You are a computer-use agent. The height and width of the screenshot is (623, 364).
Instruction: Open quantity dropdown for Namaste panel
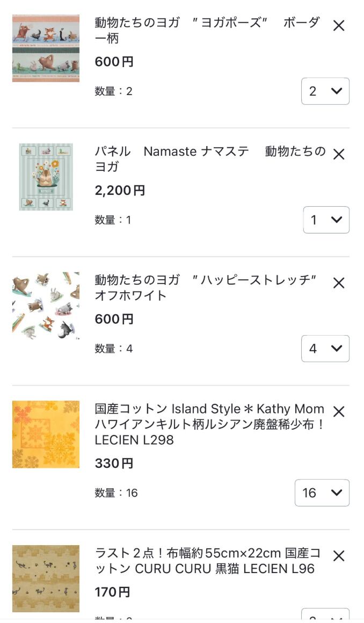coord(326,220)
